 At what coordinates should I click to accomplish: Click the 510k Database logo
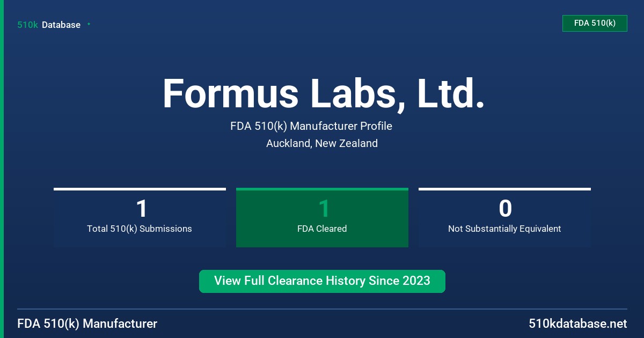(x=49, y=25)
